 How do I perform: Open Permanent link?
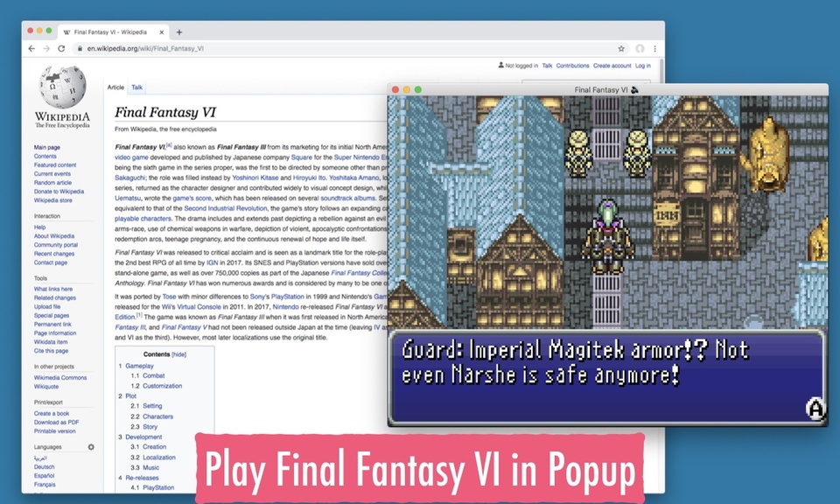52,324
